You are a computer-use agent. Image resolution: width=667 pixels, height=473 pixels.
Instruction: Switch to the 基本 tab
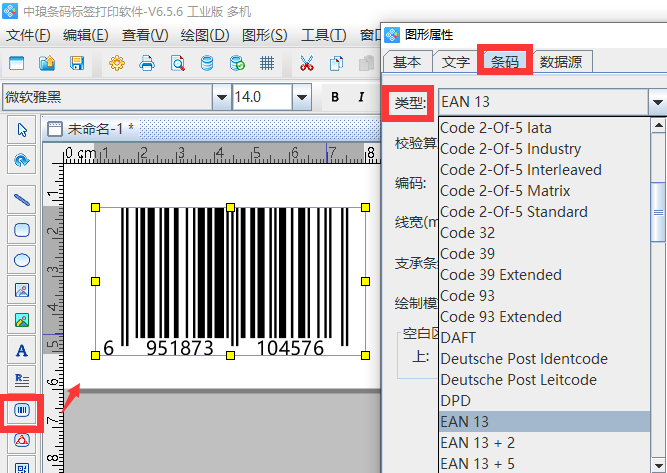[407, 62]
